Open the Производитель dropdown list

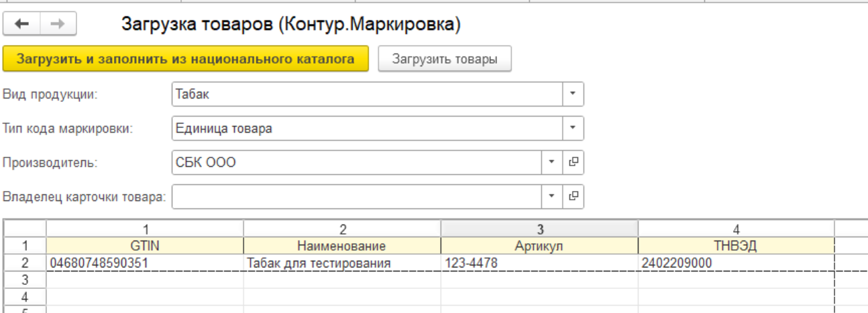click(x=551, y=162)
